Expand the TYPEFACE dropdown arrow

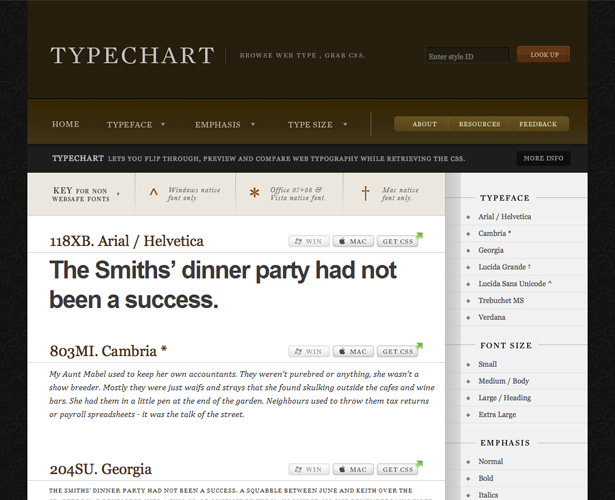(x=163, y=124)
